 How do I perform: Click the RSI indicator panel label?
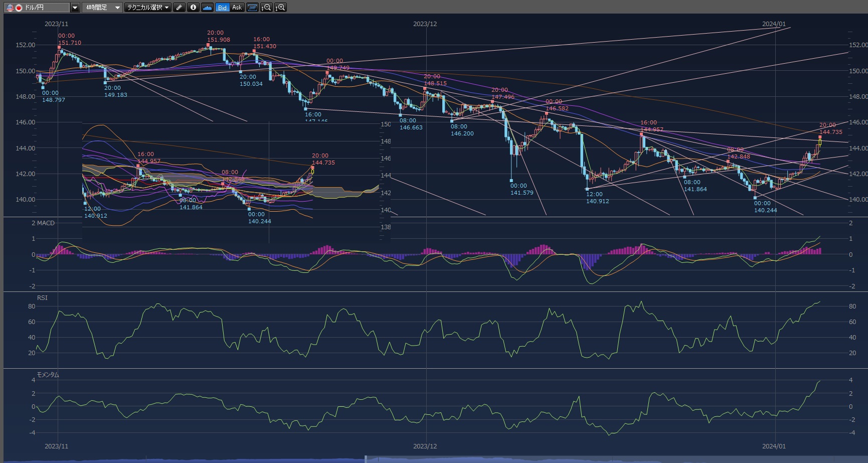point(42,298)
